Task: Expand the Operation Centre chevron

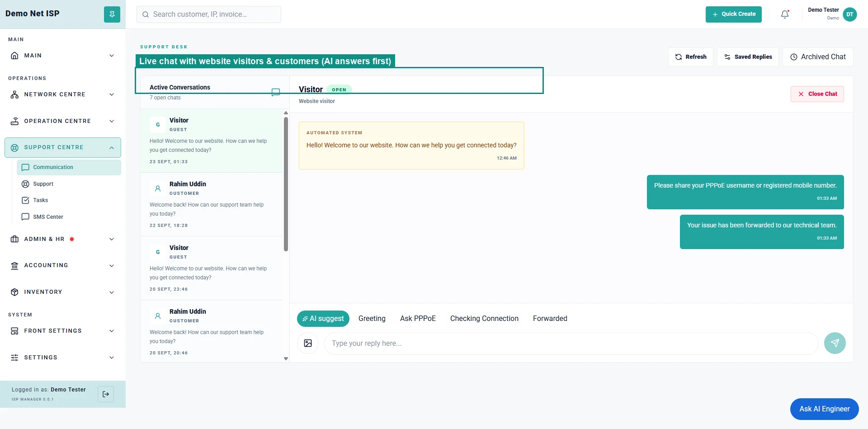Action: (112, 121)
